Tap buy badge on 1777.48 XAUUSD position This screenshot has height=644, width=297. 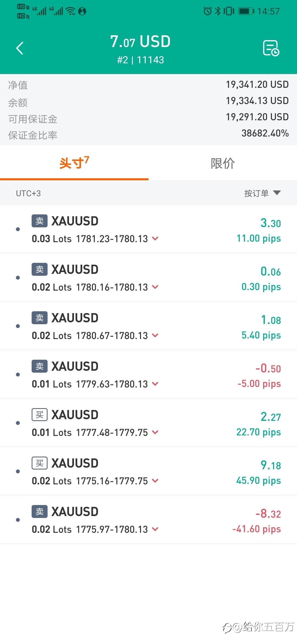tap(40, 415)
